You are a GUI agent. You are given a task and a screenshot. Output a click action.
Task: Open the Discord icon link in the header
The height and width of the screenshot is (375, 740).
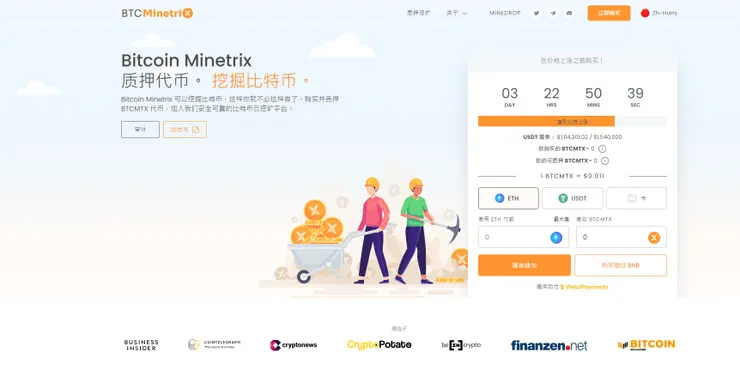coord(569,13)
